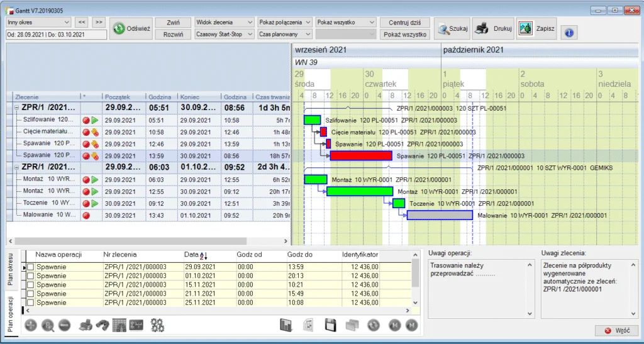Tick the Spawanie checkbox dated 15.11.2021
The height and width of the screenshot is (344, 644).
coord(31,285)
